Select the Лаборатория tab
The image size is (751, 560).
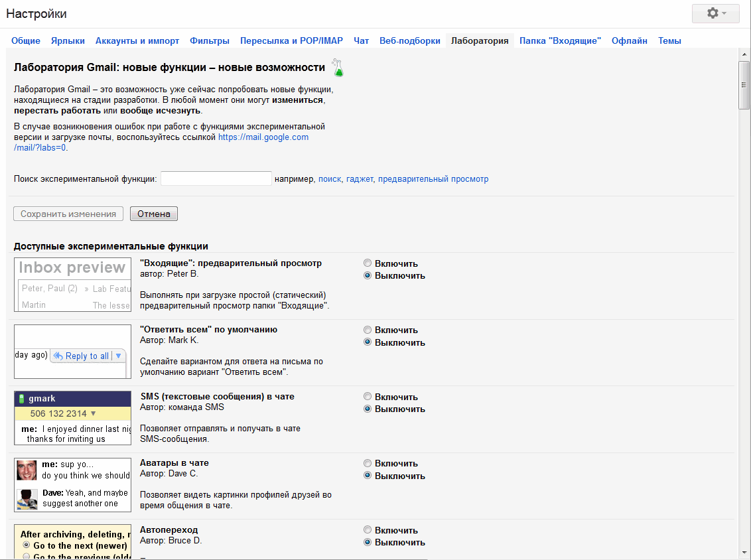point(480,40)
